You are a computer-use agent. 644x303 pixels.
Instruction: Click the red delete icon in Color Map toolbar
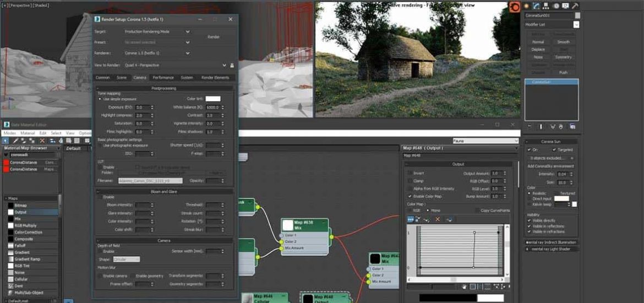point(438,219)
